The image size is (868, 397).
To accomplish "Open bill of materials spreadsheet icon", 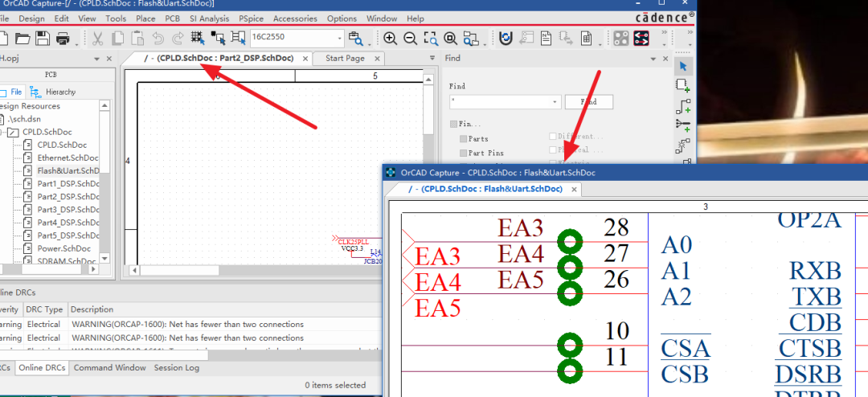I will tap(586, 39).
